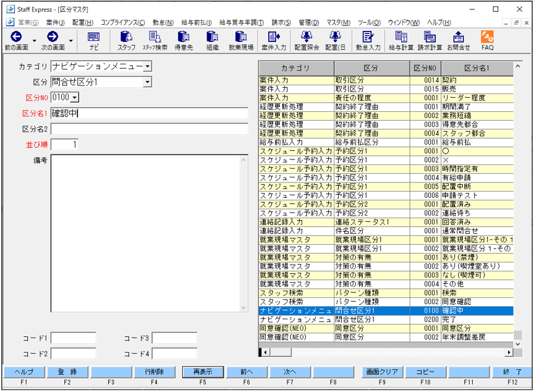Select the row with 時間指定有
Viewport: 534px width, 392px height.
point(386,169)
